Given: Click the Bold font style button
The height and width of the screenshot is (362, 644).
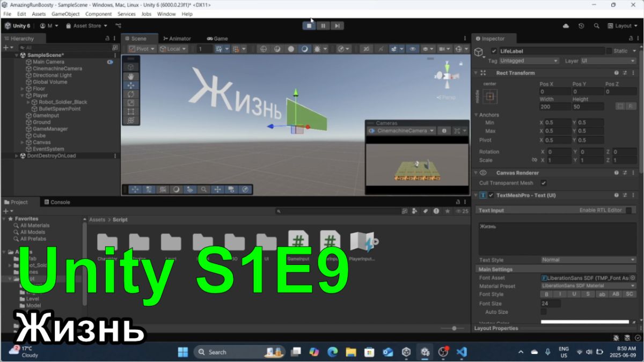Looking at the screenshot, I should [x=546, y=294].
